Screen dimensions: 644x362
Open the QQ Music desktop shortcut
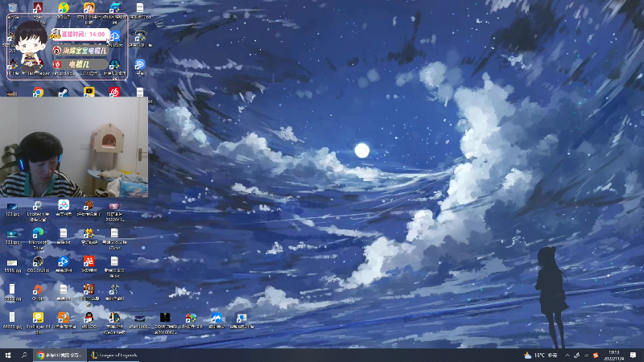(x=64, y=8)
